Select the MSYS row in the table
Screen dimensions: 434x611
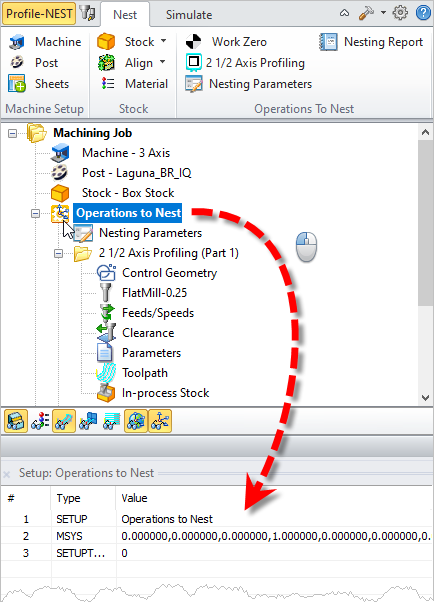(x=217, y=536)
